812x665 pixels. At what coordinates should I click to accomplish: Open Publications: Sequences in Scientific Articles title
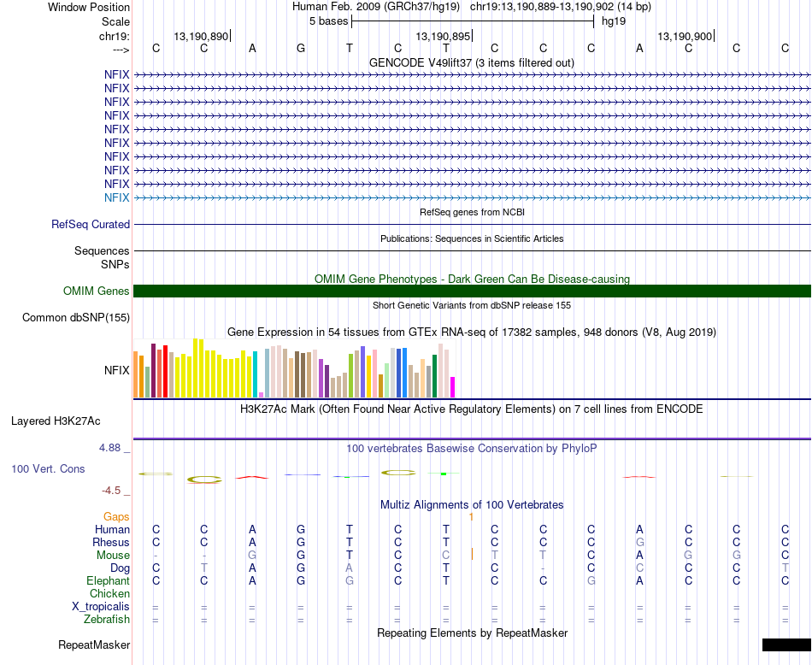click(x=472, y=238)
